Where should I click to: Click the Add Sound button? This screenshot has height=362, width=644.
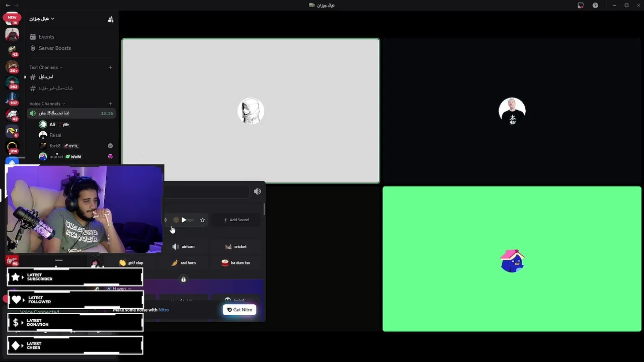(236, 220)
